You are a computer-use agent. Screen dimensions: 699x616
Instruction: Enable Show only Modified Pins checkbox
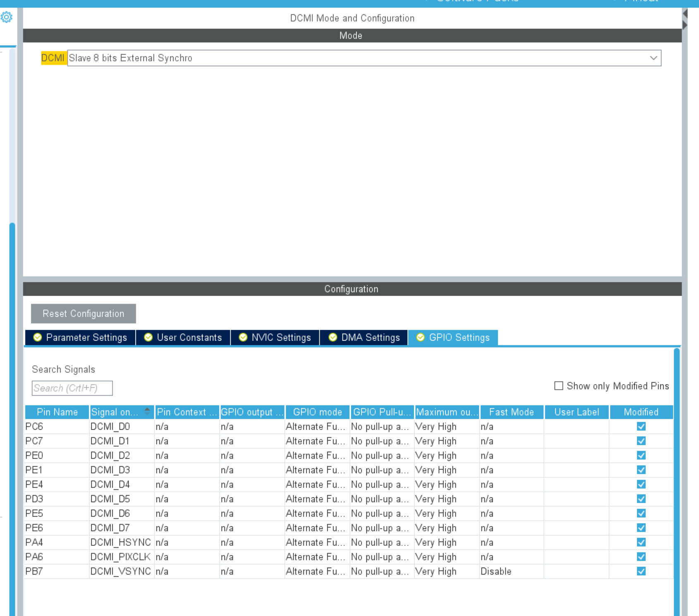559,386
